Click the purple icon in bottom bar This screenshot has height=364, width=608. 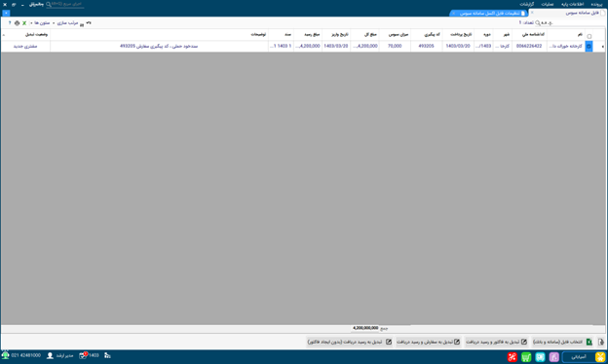coord(554,356)
